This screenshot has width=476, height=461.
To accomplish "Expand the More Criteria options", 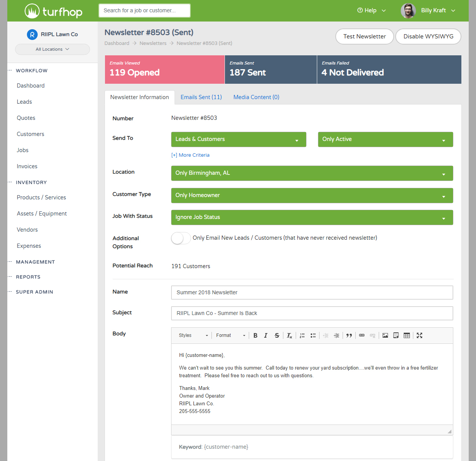I will (x=190, y=155).
